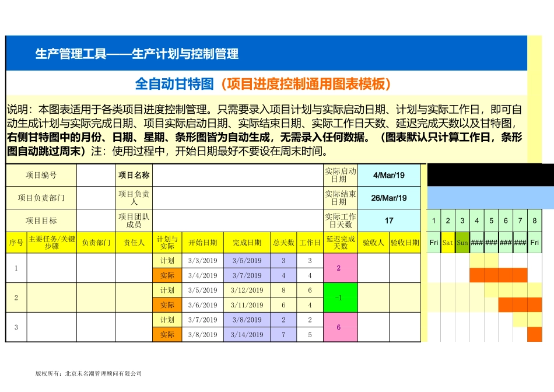Click Gantt day number 8 header
This screenshot has height=392, width=554.
[535, 220]
